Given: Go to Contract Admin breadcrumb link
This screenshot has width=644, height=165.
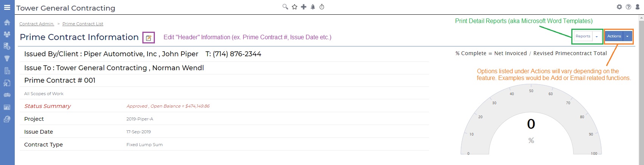Looking at the screenshot, I should [x=37, y=24].
